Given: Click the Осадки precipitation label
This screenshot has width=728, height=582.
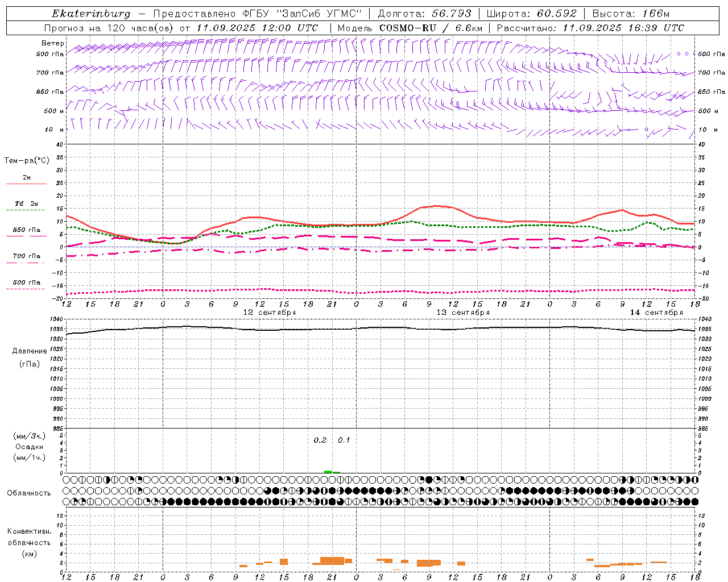Looking at the screenshot, I should click(x=29, y=447).
